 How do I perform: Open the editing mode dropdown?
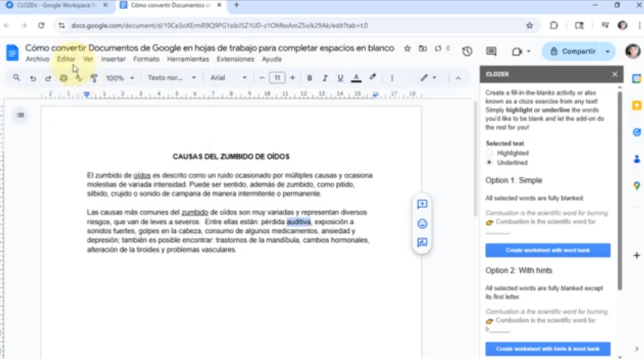pyautogui.click(x=428, y=78)
